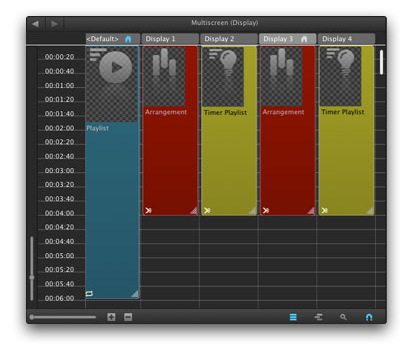Screen dimensions: 413x360
Task: Click the forward arrow in title bar
Action: (55, 24)
